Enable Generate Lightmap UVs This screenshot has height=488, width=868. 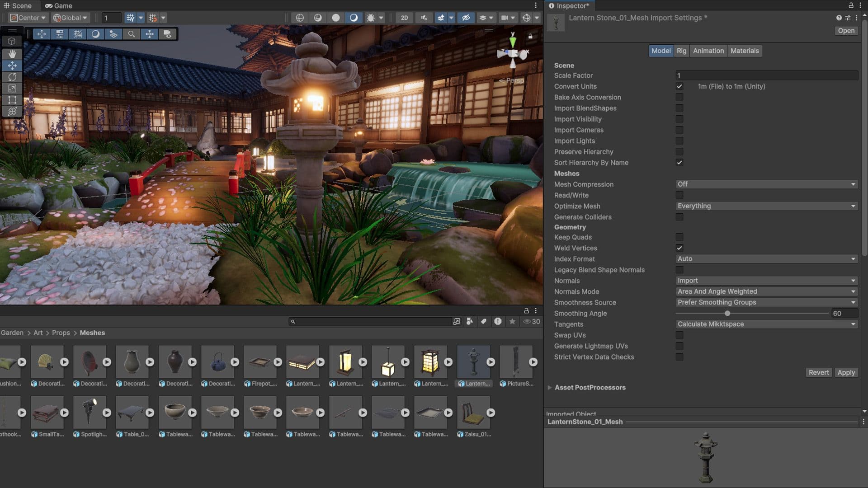[679, 346]
